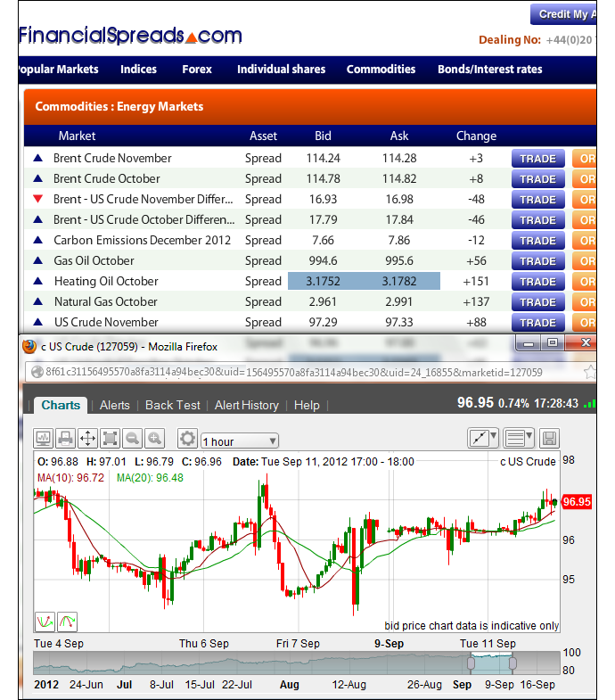Image resolution: width=615 pixels, height=700 pixels.
Task: Click up arrow beside Heating Oil October
Action: tap(38, 281)
